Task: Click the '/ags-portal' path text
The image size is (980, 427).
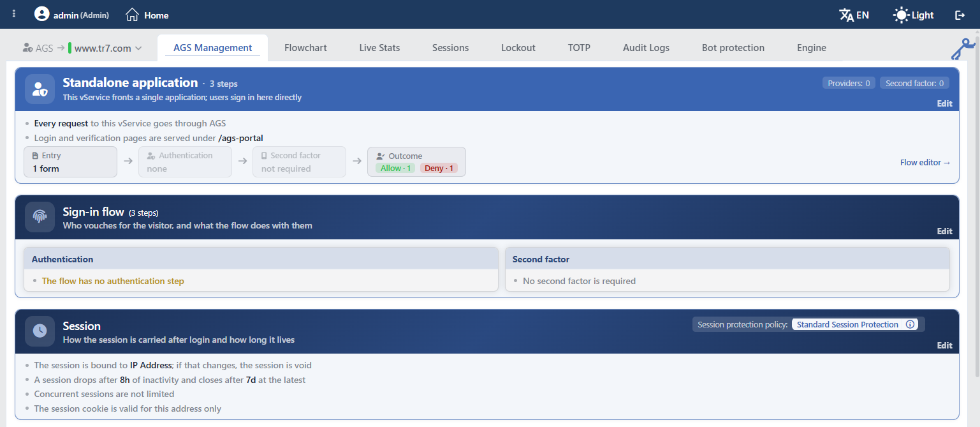Action: [x=240, y=138]
